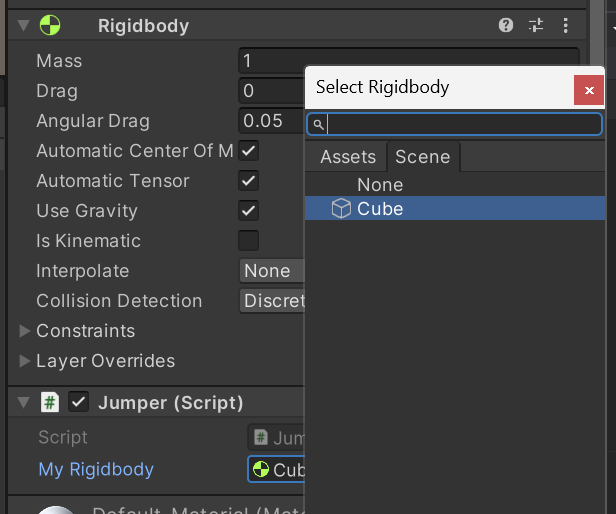Screen dimensions: 616x514
Task: Click the Rigidbody component title
Action: (143, 26)
